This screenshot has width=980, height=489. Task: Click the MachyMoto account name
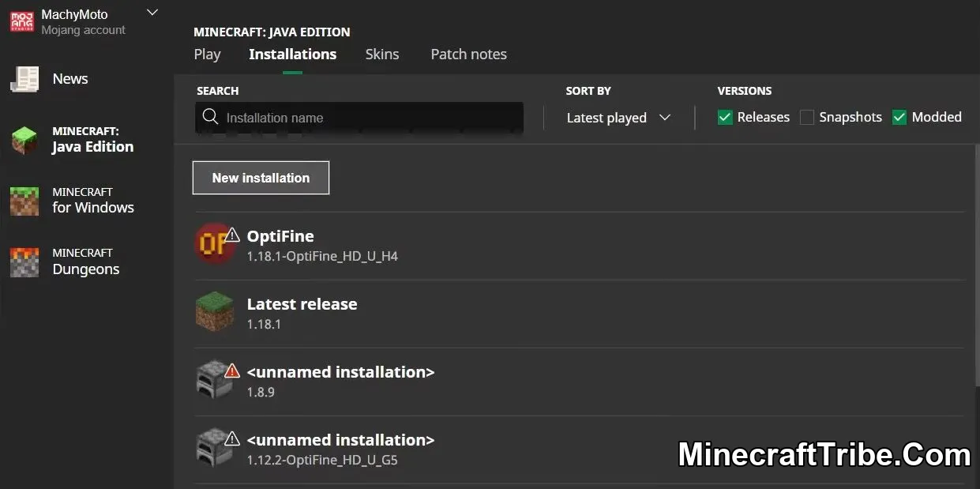coord(74,14)
